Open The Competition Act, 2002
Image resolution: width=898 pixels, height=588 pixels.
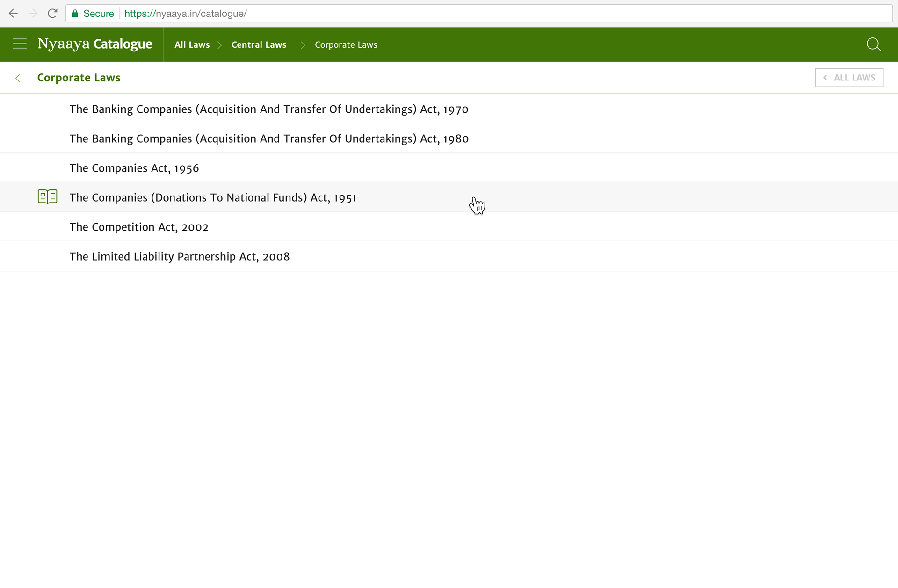[449, 227]
